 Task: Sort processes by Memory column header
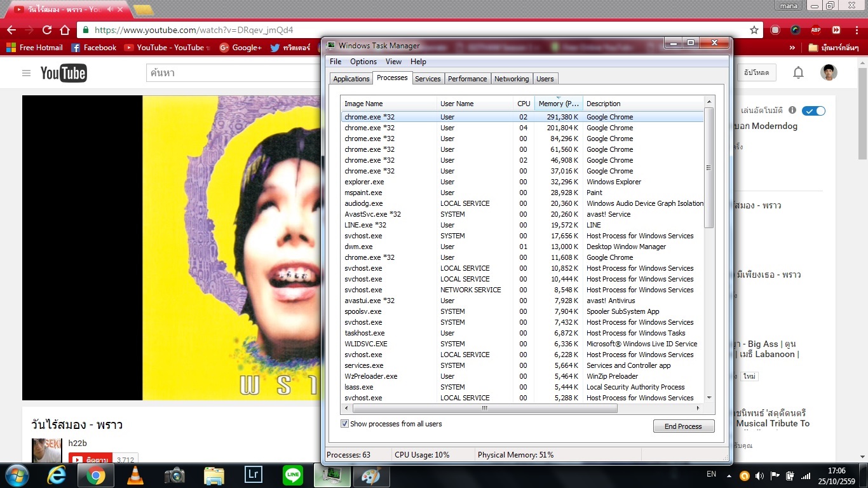coord(559,104)
